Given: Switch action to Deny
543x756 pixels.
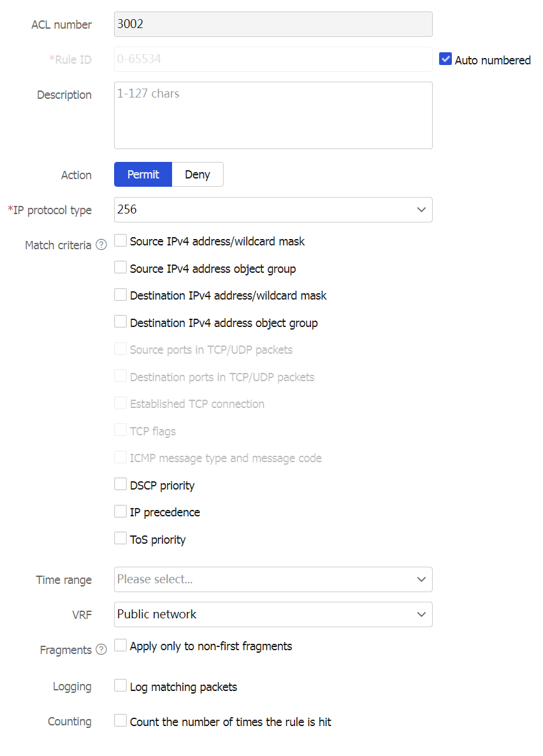Looking at the screenshot, I should pos(198,175).
